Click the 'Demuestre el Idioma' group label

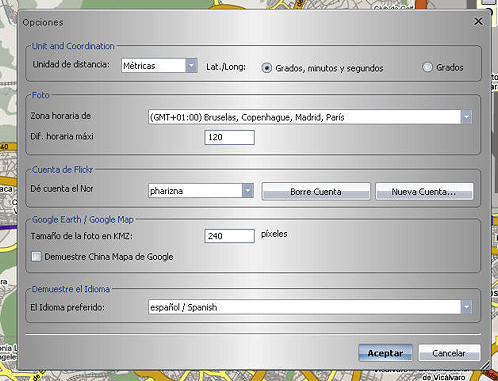[71, 289]
